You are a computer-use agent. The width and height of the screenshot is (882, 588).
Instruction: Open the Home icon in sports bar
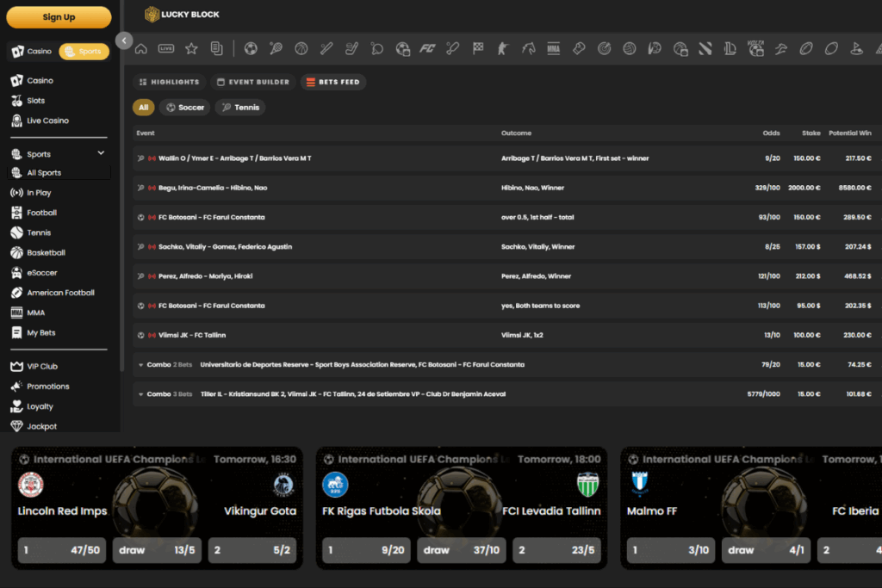[x=141, y=49]
